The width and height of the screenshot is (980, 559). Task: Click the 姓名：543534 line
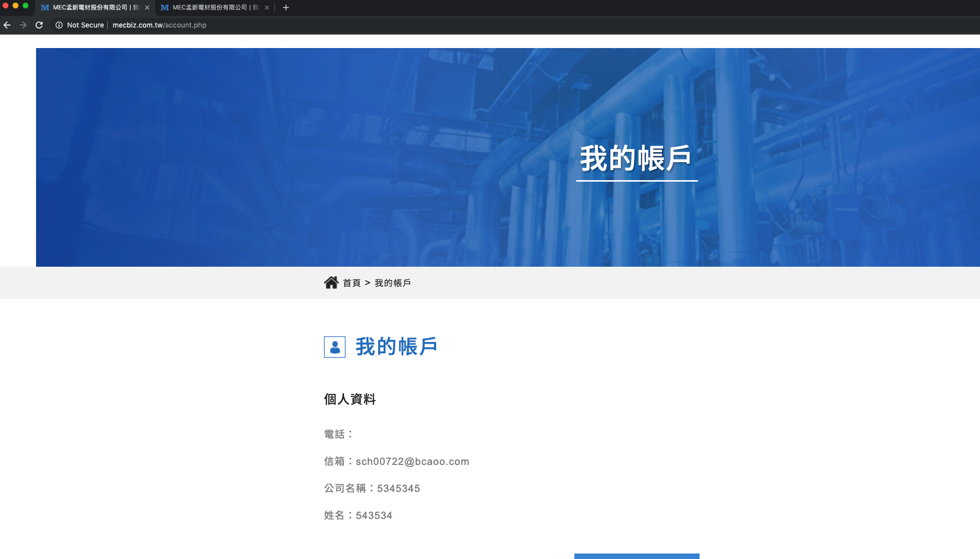[358, 515]
